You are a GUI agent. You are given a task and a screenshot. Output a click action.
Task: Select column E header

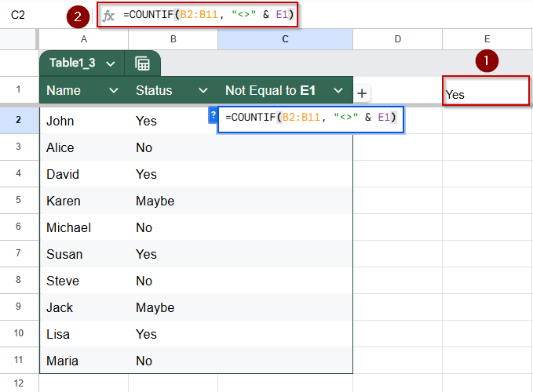click(x=487, y=39)
